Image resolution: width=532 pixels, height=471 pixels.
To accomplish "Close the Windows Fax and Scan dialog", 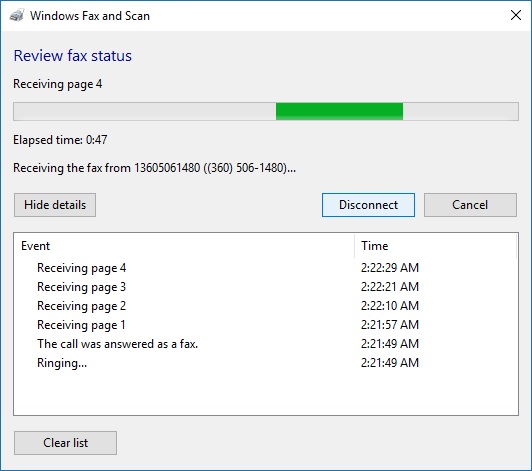I will point(516,15).
